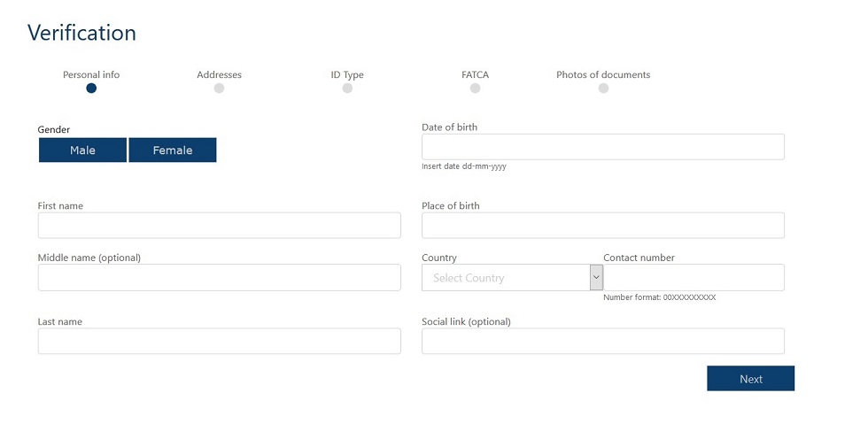Click the Select Country combo box
The width and height of the screenshot is (868, 439).
click(506, 278)
